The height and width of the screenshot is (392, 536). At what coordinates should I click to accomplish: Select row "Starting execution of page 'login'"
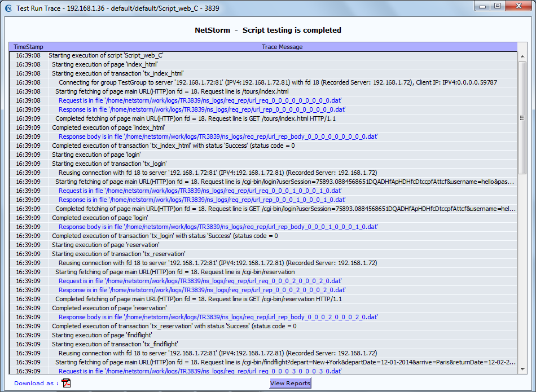(x=263, y=155)
